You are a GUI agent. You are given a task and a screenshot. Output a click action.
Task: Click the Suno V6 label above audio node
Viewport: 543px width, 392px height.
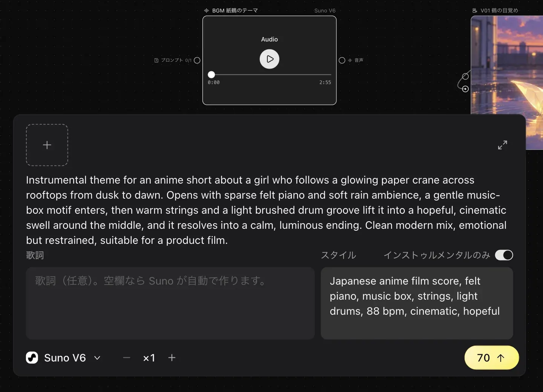[325, 11]
